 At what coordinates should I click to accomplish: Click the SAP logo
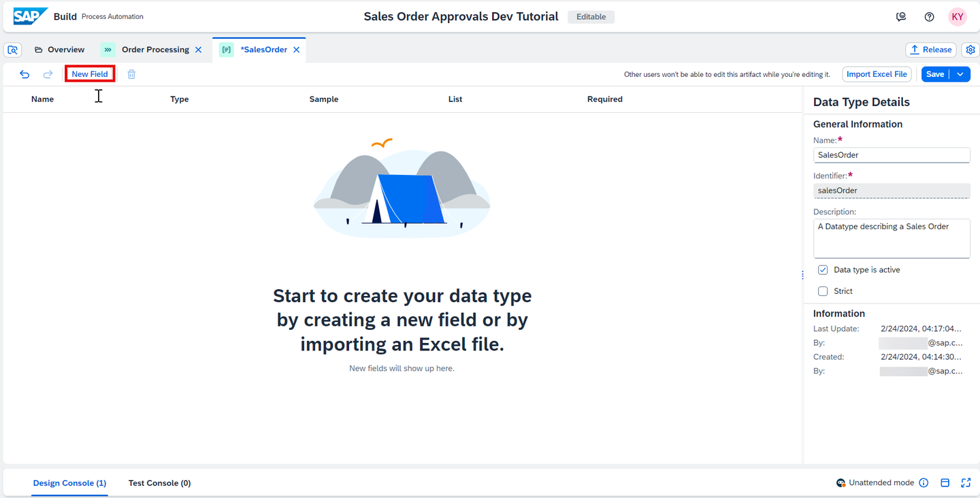click(x=31, y=16)
